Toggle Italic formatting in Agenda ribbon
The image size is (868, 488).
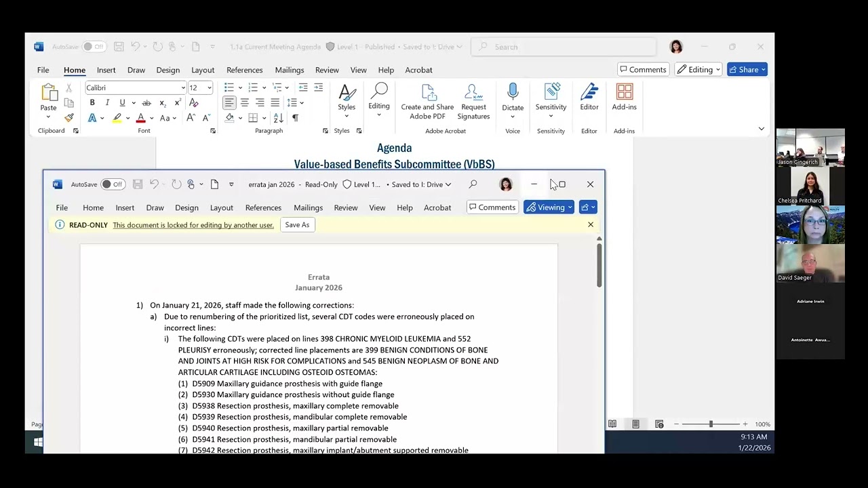point(107,103)
